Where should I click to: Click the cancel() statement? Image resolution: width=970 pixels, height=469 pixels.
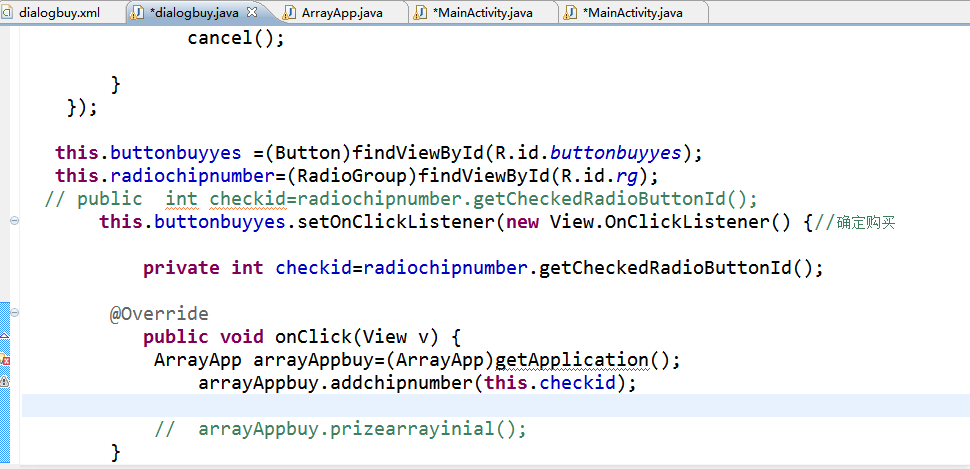tap(236, 38)
